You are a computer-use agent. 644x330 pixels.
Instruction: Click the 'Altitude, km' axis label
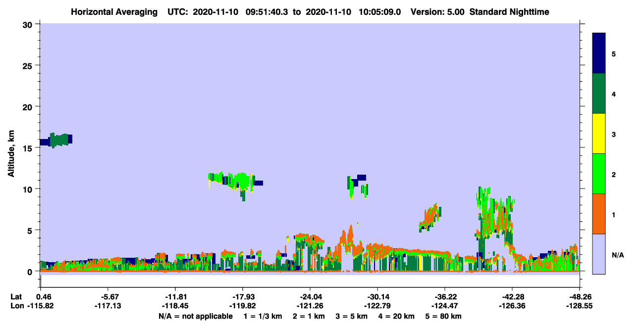click(11, 154)
